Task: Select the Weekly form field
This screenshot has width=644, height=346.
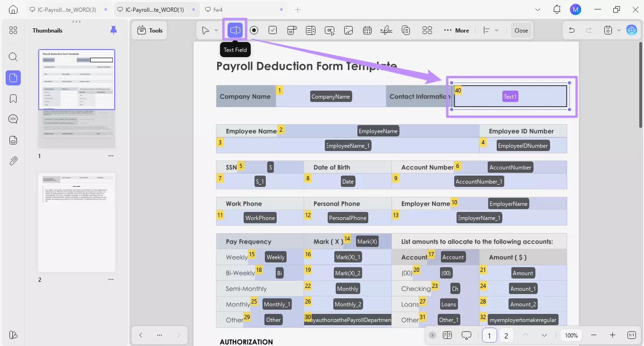Action: [x=275, y=257]
